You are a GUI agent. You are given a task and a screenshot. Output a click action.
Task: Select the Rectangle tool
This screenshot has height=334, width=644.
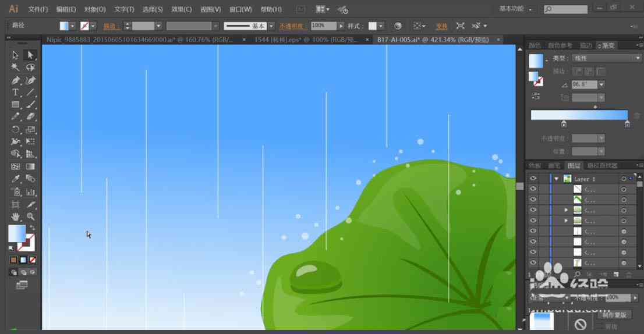[x=16, y=105]
